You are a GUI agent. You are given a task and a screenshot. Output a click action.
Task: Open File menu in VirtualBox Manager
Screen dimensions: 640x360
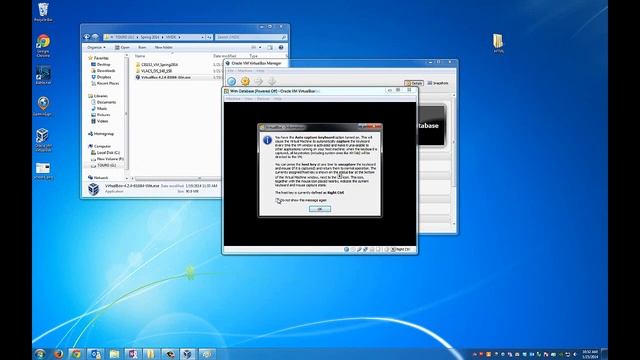point(231,71)
